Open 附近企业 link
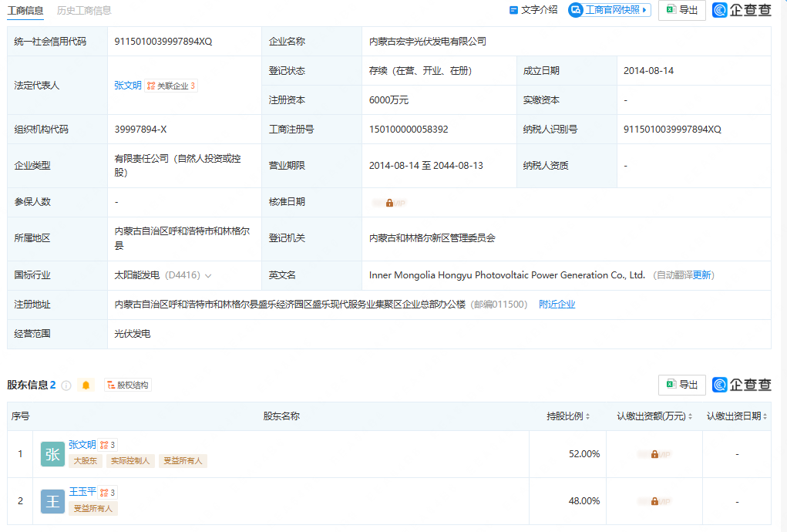Viewport: 787px width, 532px height. click(557, 304)
